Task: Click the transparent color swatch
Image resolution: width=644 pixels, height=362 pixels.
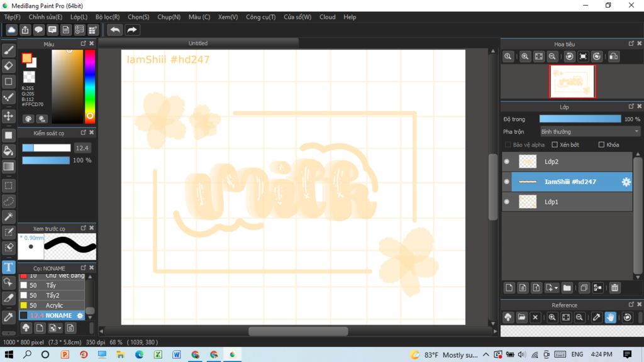Action: tap(29, 76)
